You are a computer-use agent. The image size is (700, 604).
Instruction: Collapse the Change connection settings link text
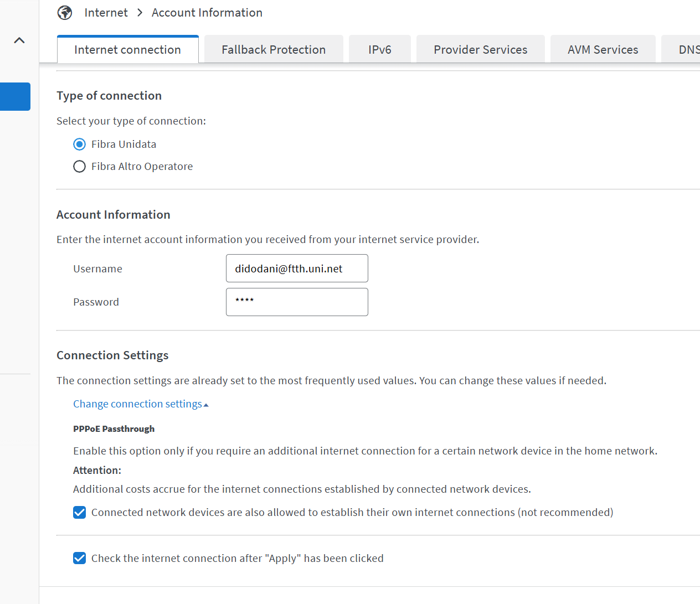(x=137, y=404)
